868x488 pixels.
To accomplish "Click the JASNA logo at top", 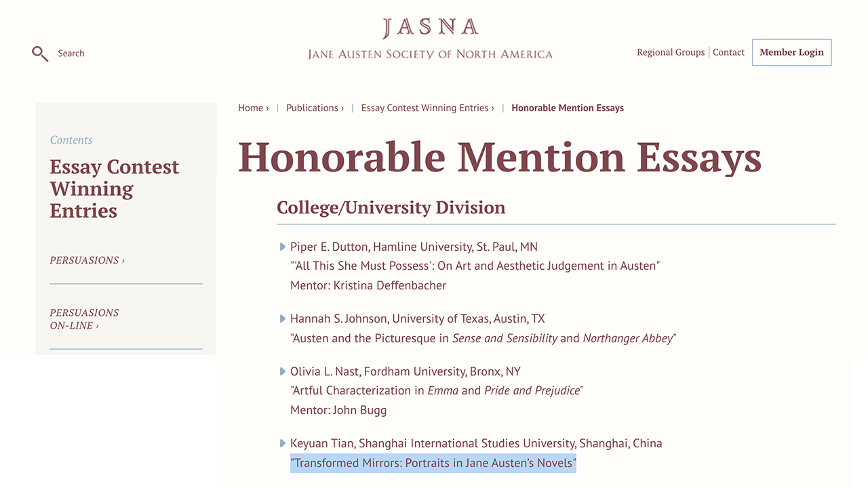I will (x=430, y=28).
